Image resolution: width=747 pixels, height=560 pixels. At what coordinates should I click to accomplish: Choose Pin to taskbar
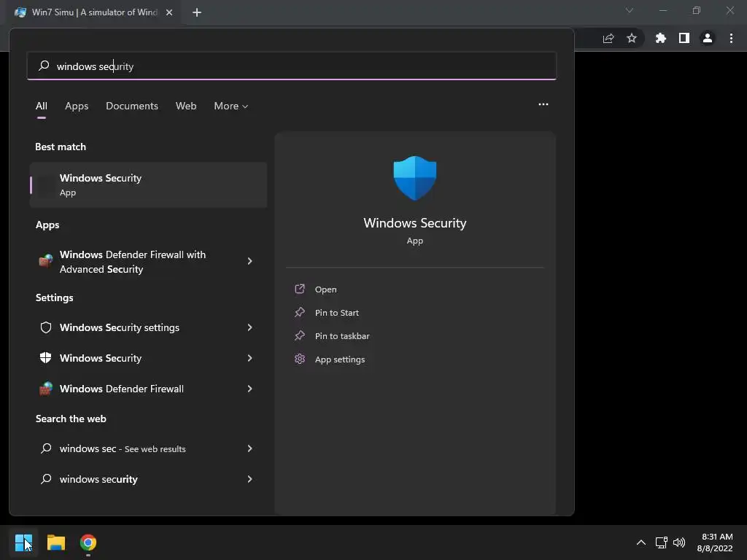click(x=342, y=336)
